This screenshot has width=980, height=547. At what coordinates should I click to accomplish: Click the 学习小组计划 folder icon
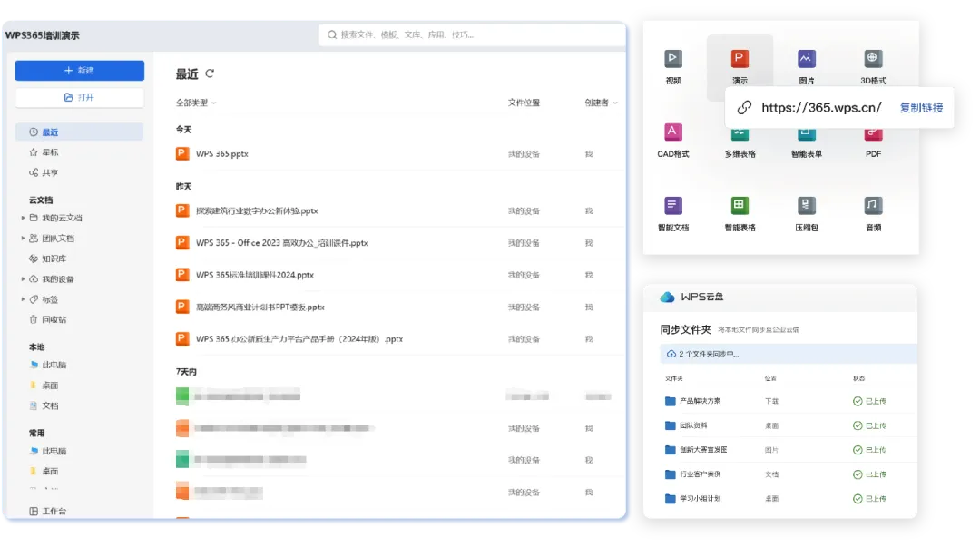[670, 498]
